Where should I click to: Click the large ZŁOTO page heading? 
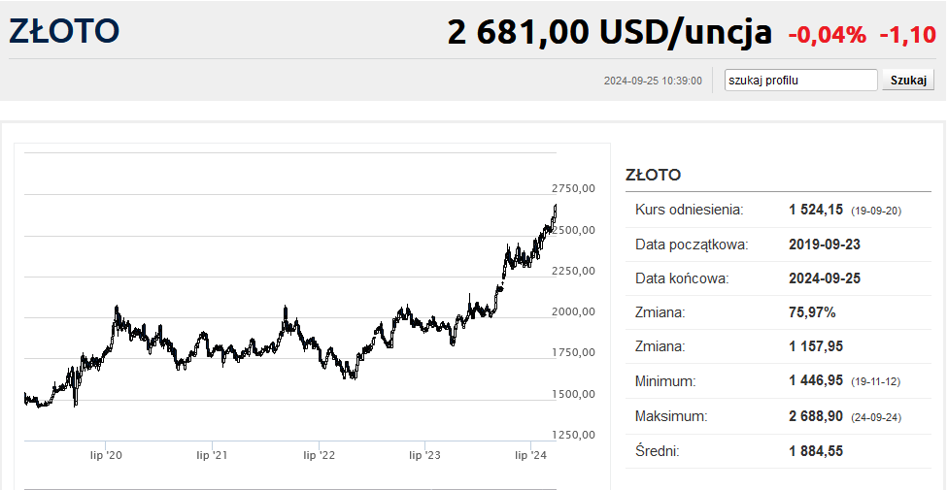(x=65, y=31)
